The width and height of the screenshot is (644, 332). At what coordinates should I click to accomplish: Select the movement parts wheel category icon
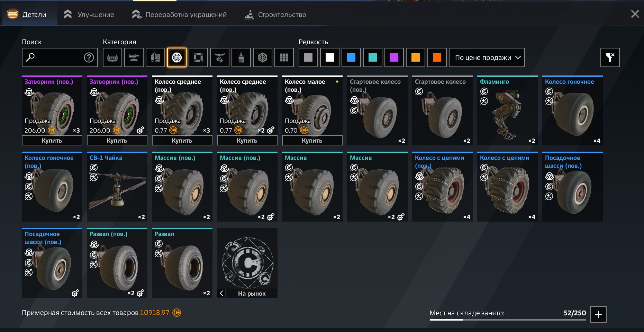click(x=177, y=57)
